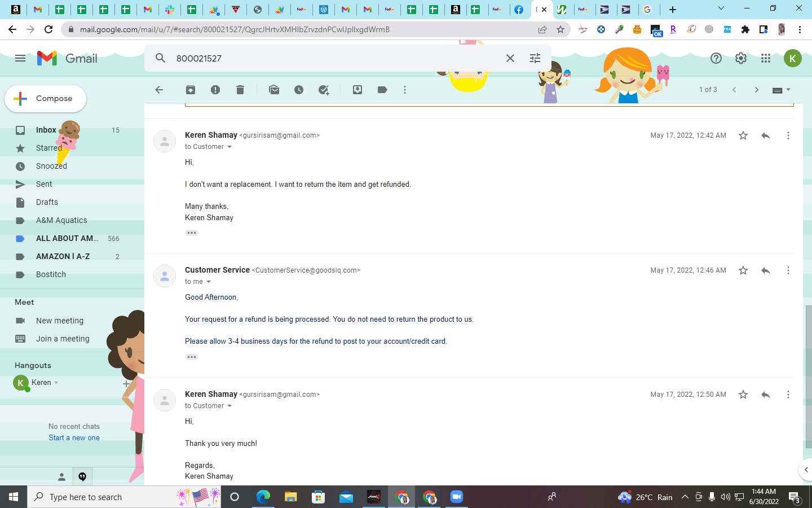
Task: Show trimmed content in 12:42 AM message
Action: 192,233
